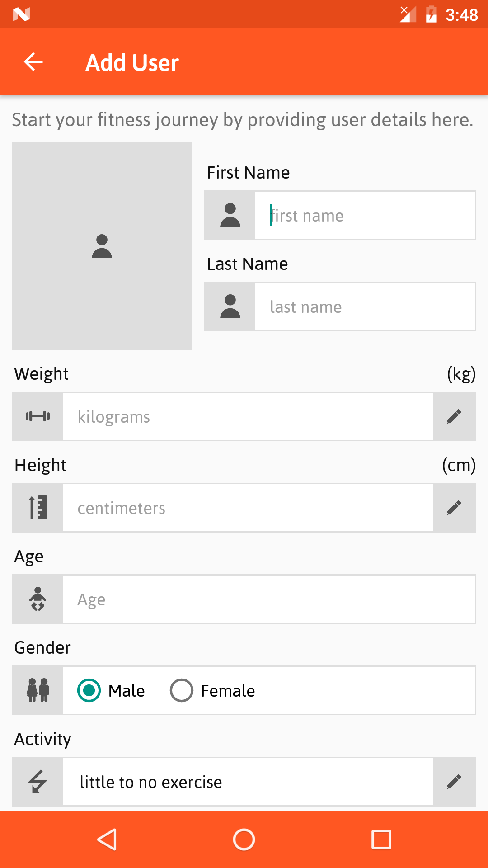Tap the Android home navigation button
Image resolution: width=488 pixels, height=868 pixels.
(244, 840)
